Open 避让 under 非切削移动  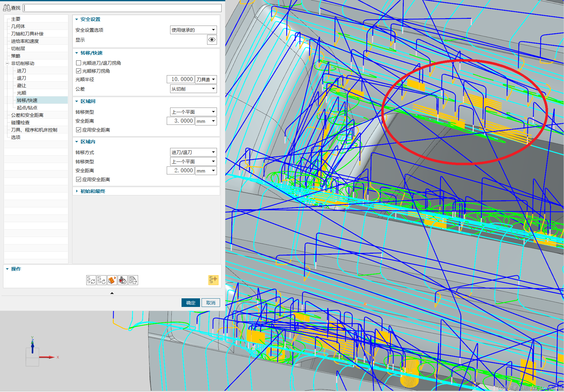tap(22, 86)
